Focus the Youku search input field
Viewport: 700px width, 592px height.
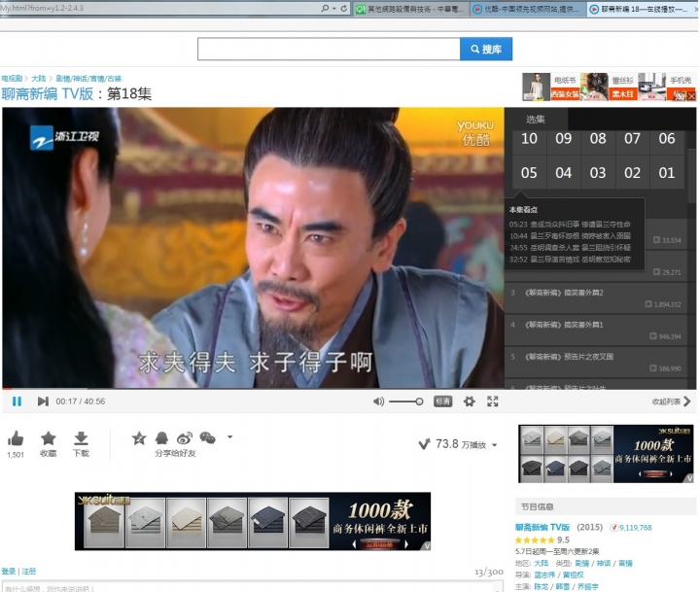(329, 49)
